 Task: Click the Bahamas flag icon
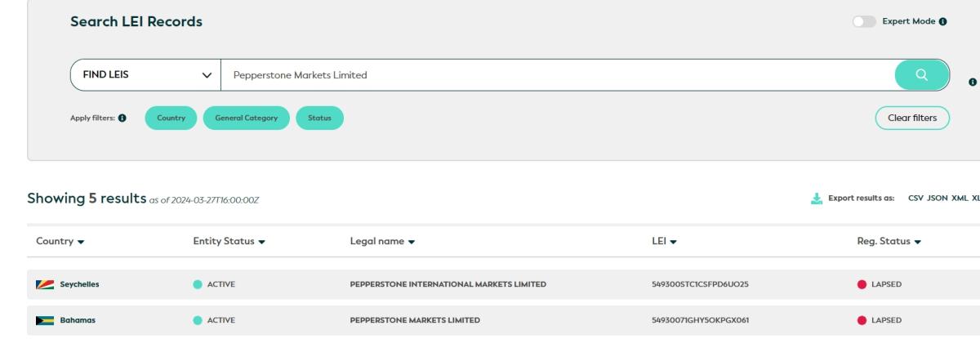click(45, 319)
